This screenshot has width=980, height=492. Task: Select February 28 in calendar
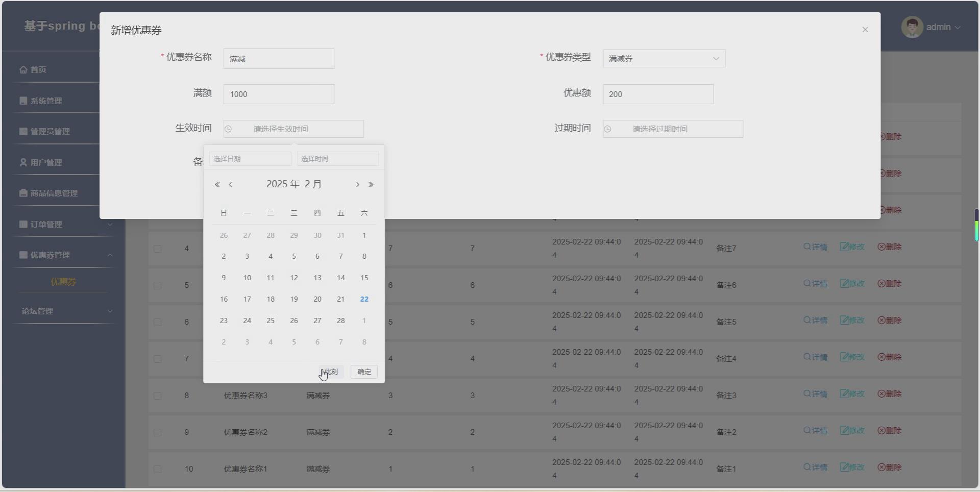point(340,321)
